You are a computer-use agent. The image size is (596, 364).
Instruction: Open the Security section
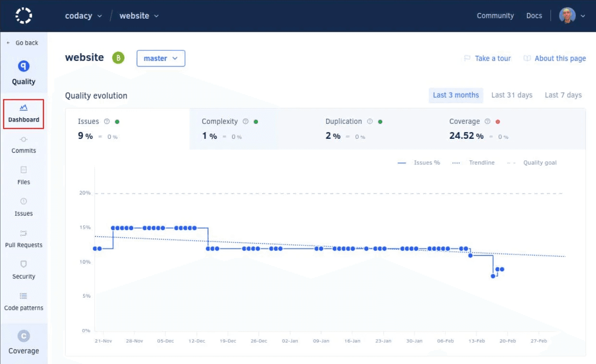point(23,270)
